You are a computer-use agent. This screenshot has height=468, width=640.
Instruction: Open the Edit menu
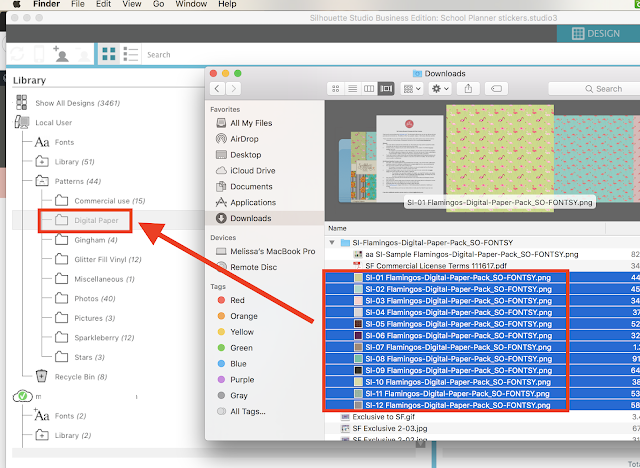click(103, 4)
